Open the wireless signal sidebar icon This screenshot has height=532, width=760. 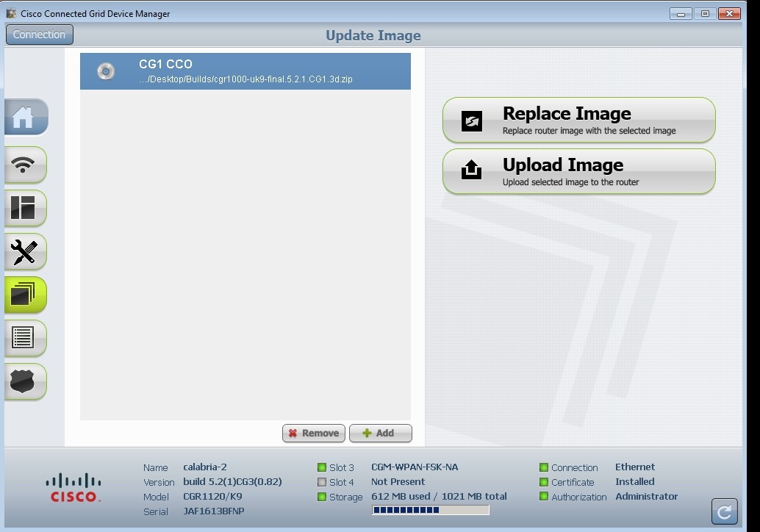pos(26,165)
